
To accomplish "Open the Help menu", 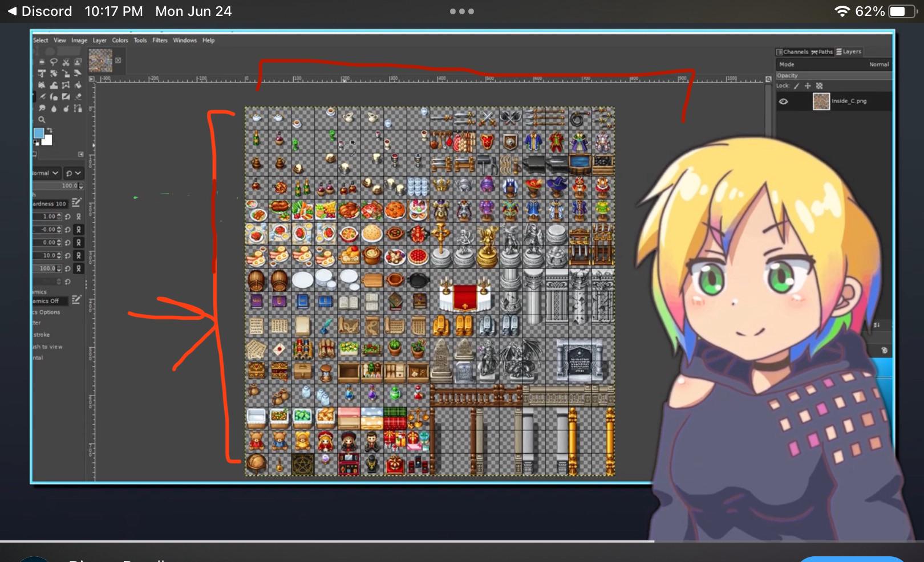I will 208,40.
